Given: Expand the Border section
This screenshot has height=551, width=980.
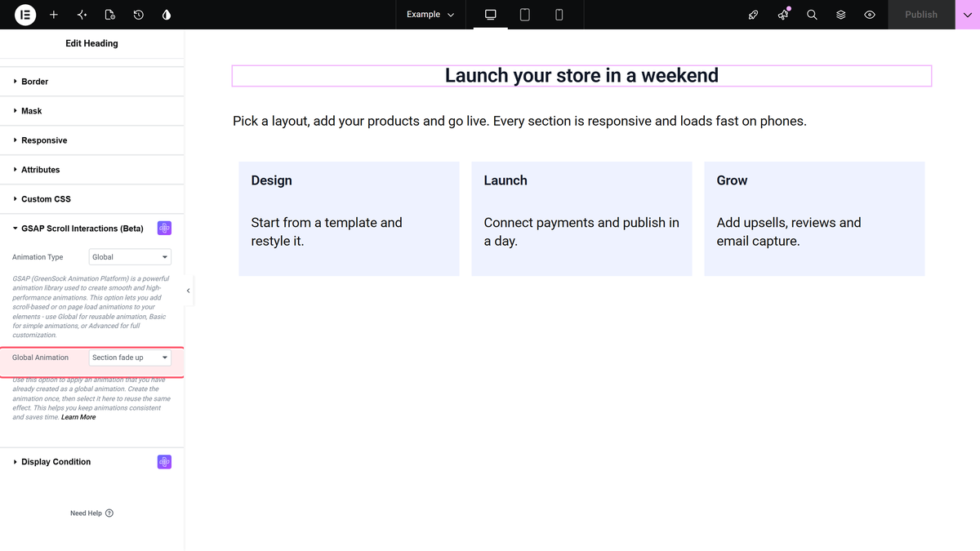Looking at the screenshot, I should coord(91,82).
